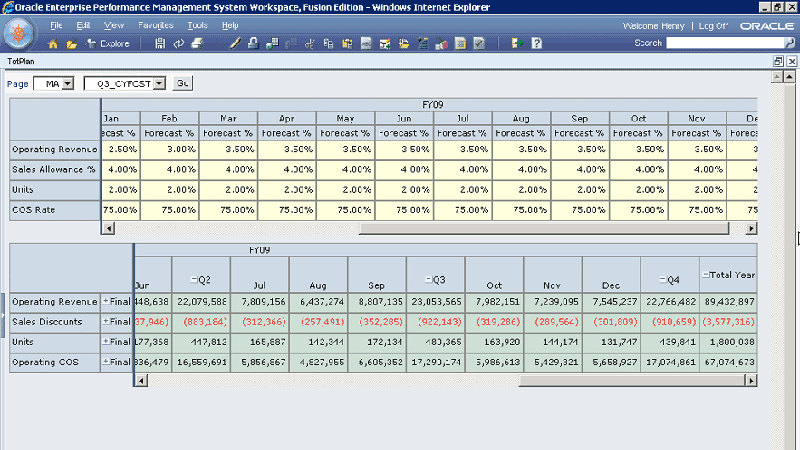Image resolution: width=800 pixels, height=450 pixels.
Task: Click the Explore button in the toolbar
Action: tap(108, 44)
